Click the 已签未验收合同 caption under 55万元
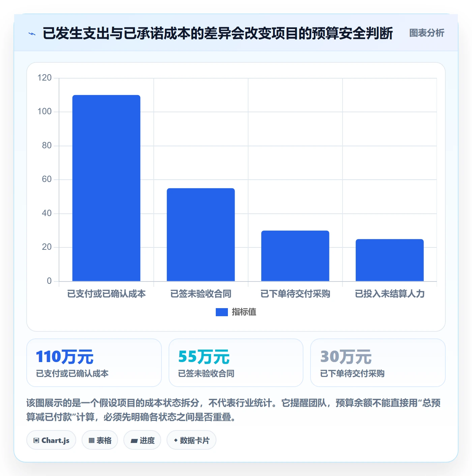The width and height of the screenshot is (472, 476). 206,374
